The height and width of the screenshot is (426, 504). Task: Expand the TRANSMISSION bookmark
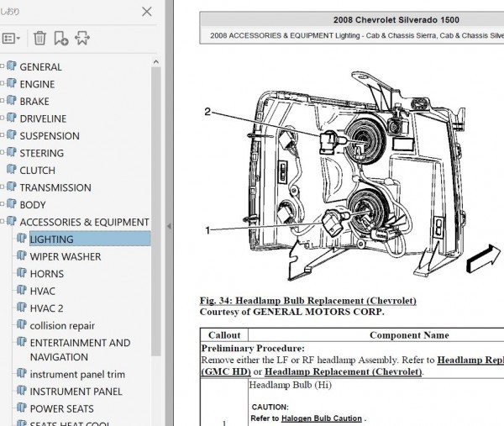click(x=3, y=187)
